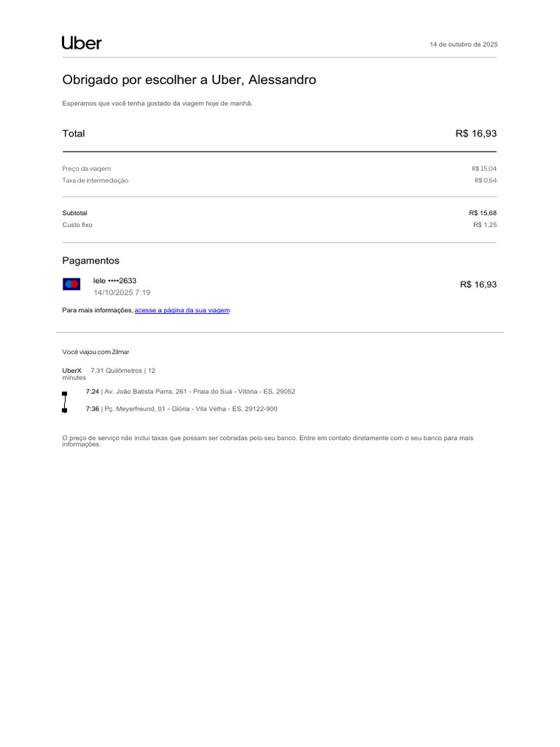This screenshot has height=747, width=560.
Task: Click the driver text 'Você viajou com Zilmar'
Action: tap(96, 352)
